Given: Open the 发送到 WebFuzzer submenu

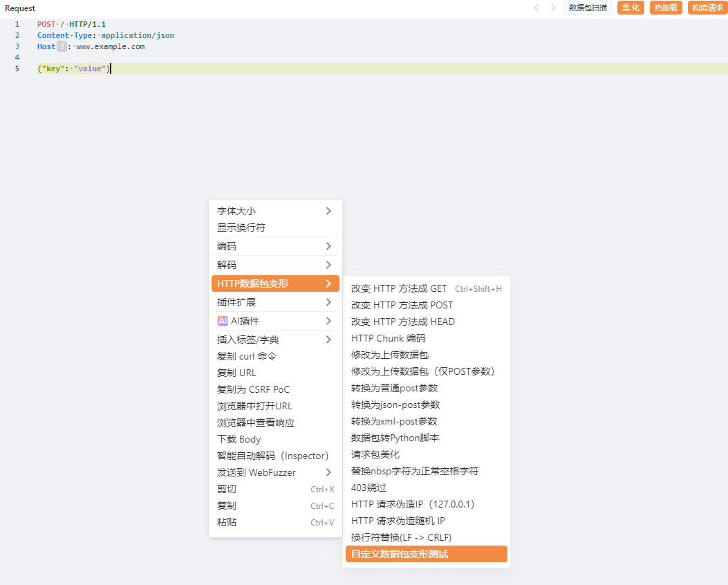Looking at the screenshot, I should point(275,472).
